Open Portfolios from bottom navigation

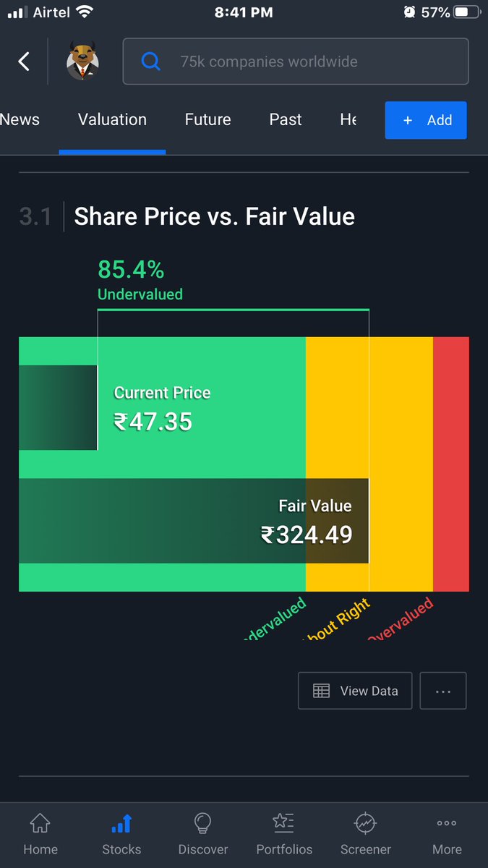[x=284, y=833]
